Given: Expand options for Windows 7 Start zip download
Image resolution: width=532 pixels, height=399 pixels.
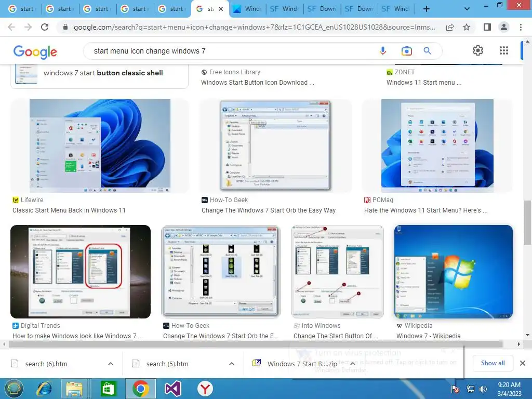Looking at the screenshot, I should coord(353,364).
